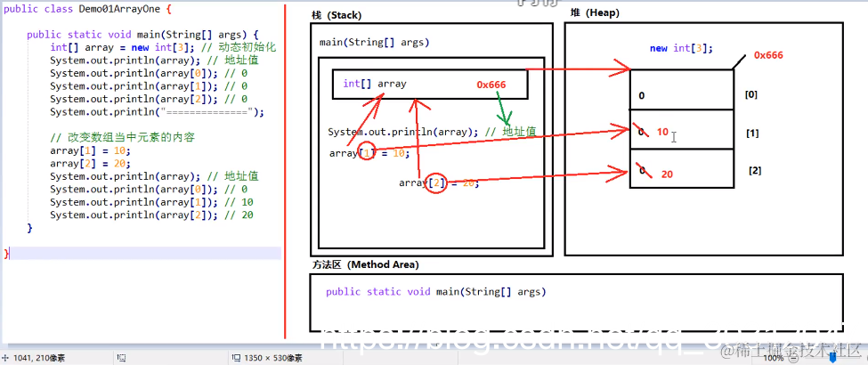This screenshot has height=365, width=868.
Task: Click the println("=============") separator code line
Action: (x=158, y=112)
